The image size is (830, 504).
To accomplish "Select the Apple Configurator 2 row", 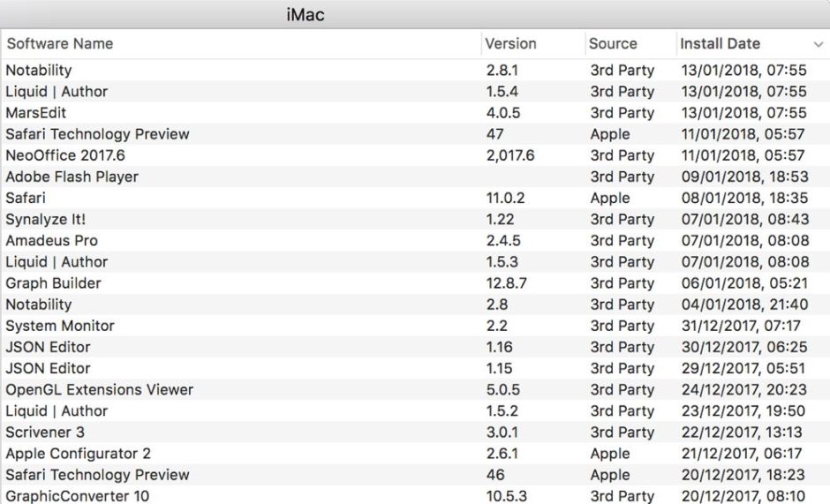I will click(78, 454).
